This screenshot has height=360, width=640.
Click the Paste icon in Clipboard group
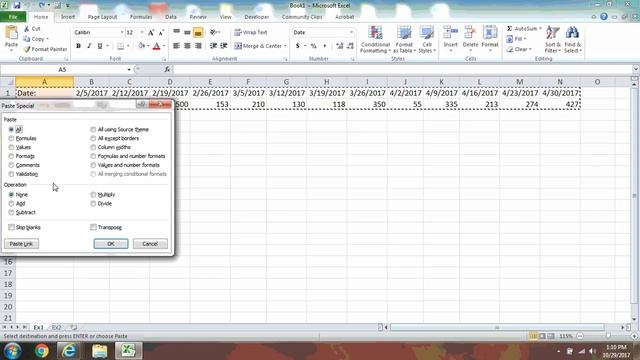click(11, 33)
